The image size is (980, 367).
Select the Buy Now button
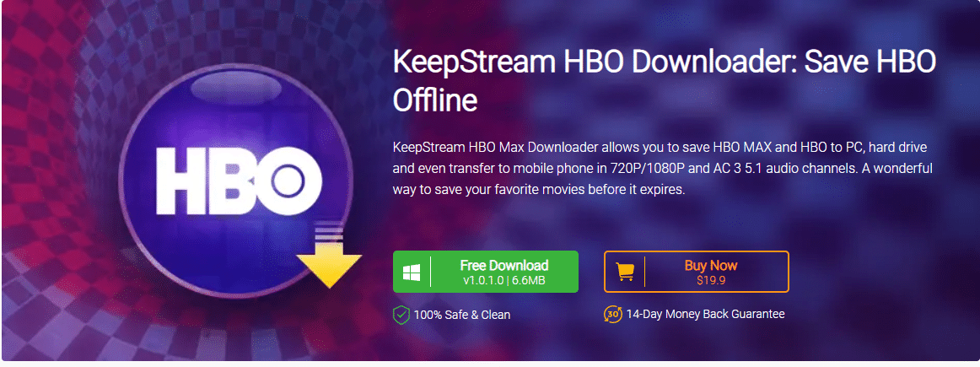coord(697,272)
